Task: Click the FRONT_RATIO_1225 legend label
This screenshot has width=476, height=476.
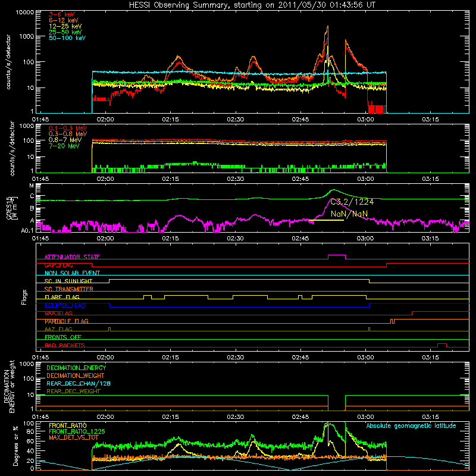Action: (77, 431)
